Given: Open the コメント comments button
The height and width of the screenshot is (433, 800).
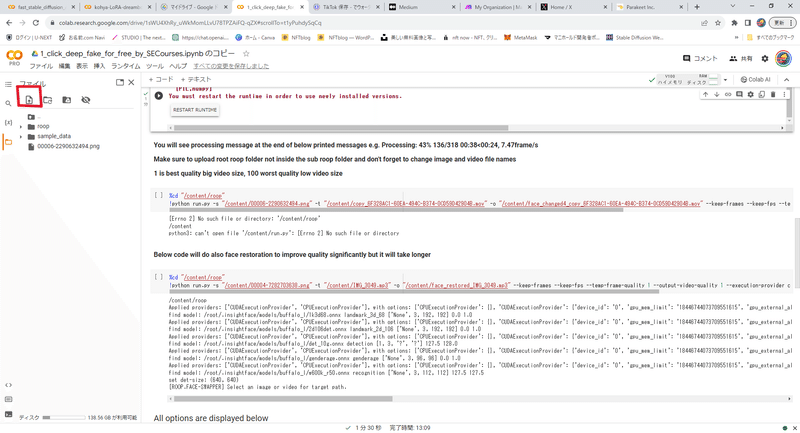Looking at the screenshot, I should [700, 59].
